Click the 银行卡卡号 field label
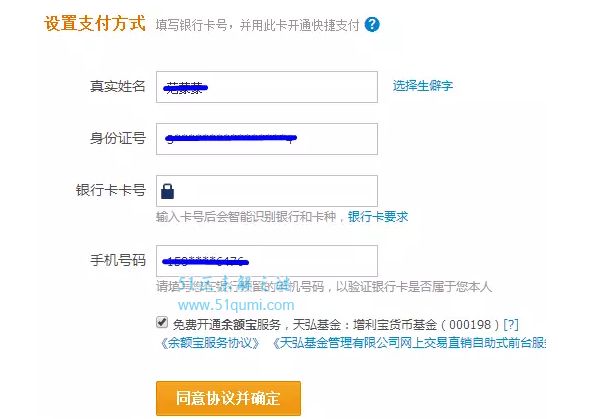The height and width of the screenshot is (419, 614). click(x=111, y=190)
